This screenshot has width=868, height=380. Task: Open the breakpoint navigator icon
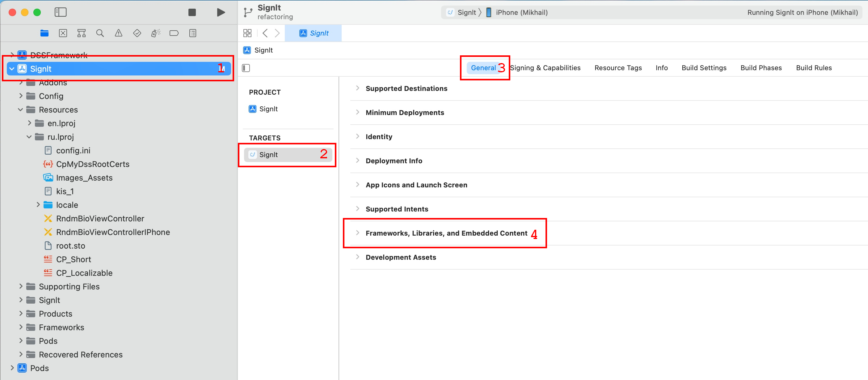[174, 33]
